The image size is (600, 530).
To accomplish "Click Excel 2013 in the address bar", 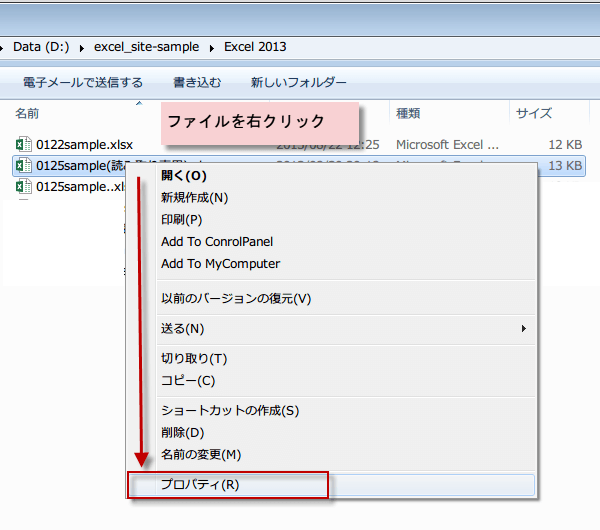I will [255, 47].
